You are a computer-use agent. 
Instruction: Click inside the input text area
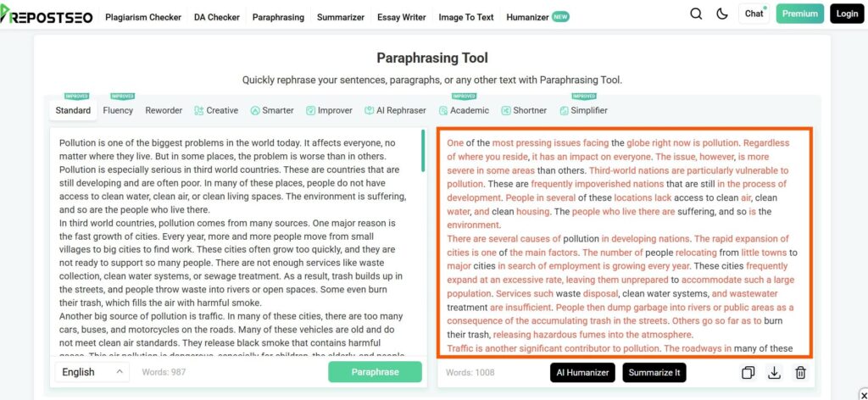(x=233, y=246)
